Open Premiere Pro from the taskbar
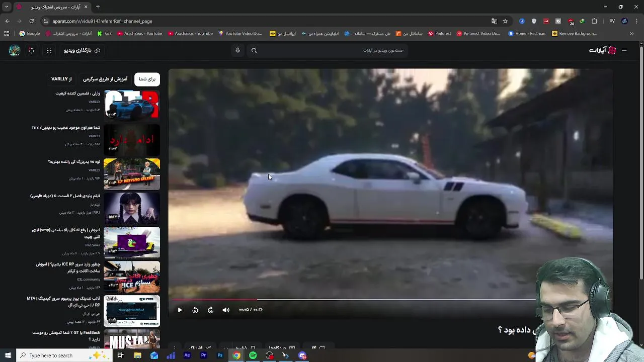This screenshot has width=644, height=362. point(203,355)
